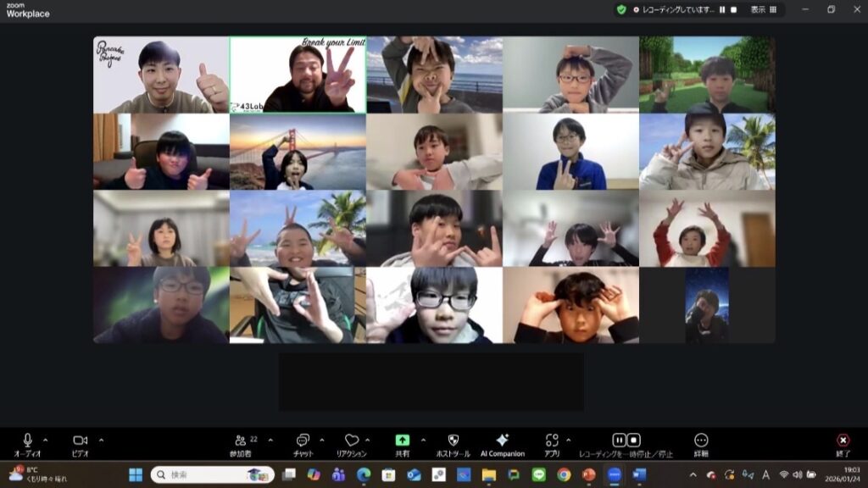868x488 pixels.
Task: Stop recording in the bottom toolbar
Action: coord(634,440)
